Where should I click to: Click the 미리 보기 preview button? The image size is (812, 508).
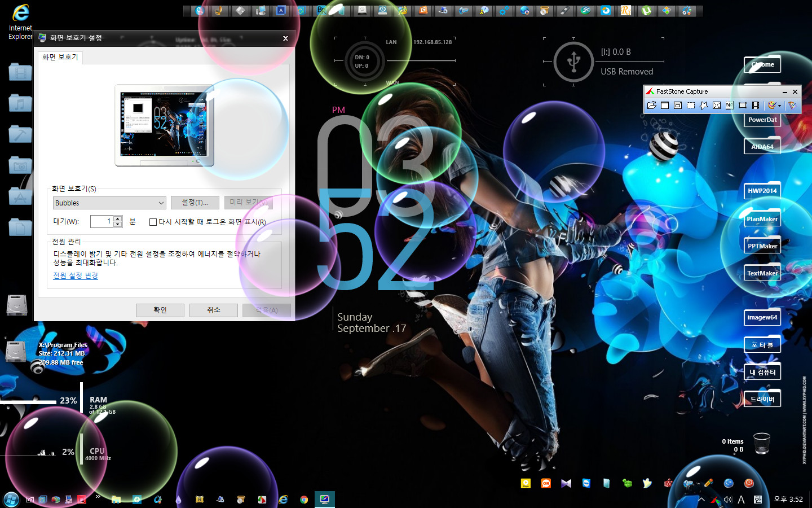coord(249,203)
